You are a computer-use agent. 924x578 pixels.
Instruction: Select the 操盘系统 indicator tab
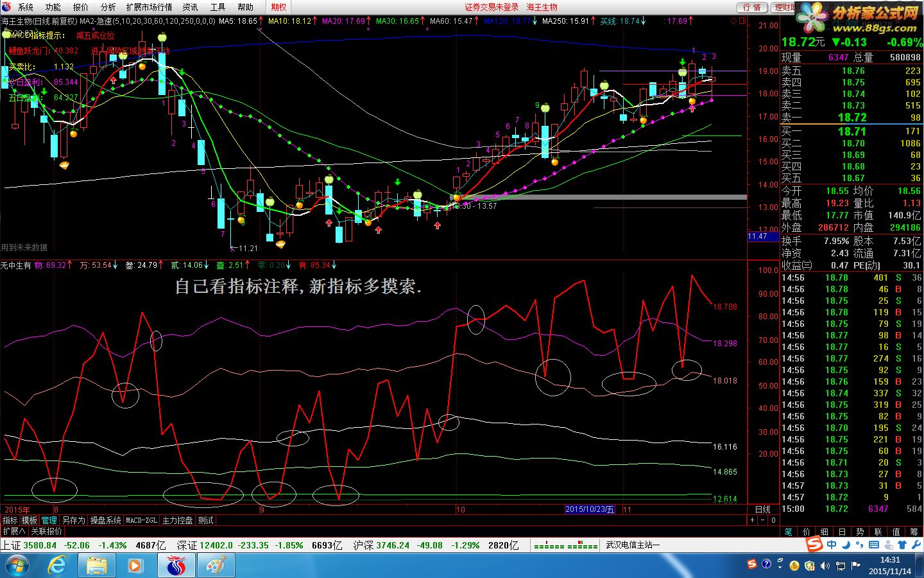(x=105, y=520)
